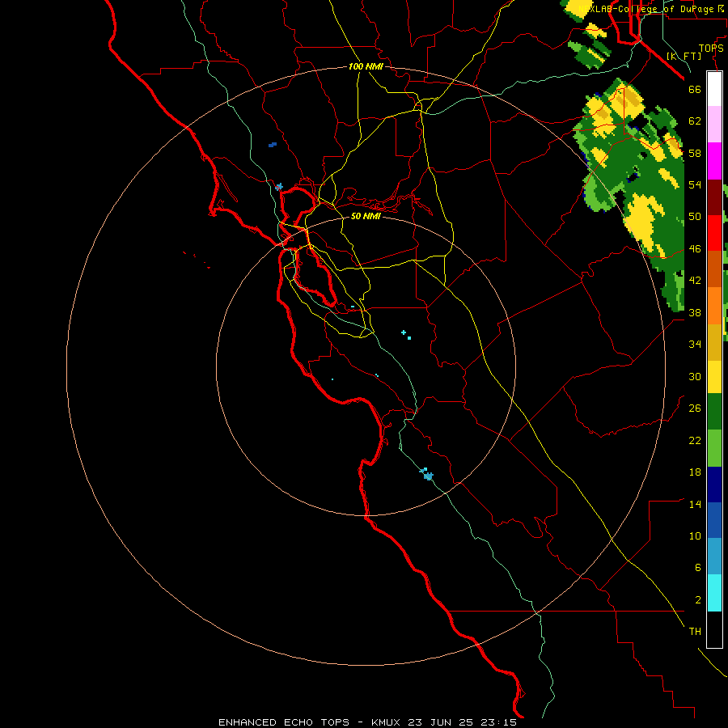Click the legend value 10
The height and width of the screenshot is (728, 728).
point(695,535)
